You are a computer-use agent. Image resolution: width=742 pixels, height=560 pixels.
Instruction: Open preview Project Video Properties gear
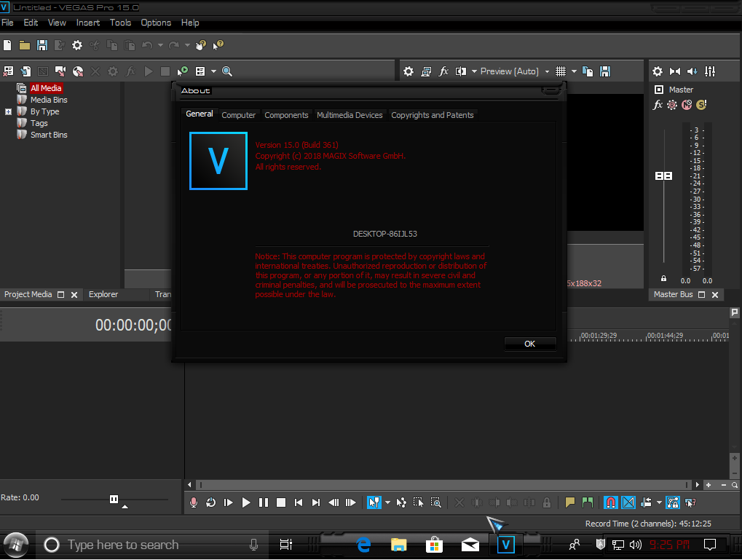pos(409,71)
